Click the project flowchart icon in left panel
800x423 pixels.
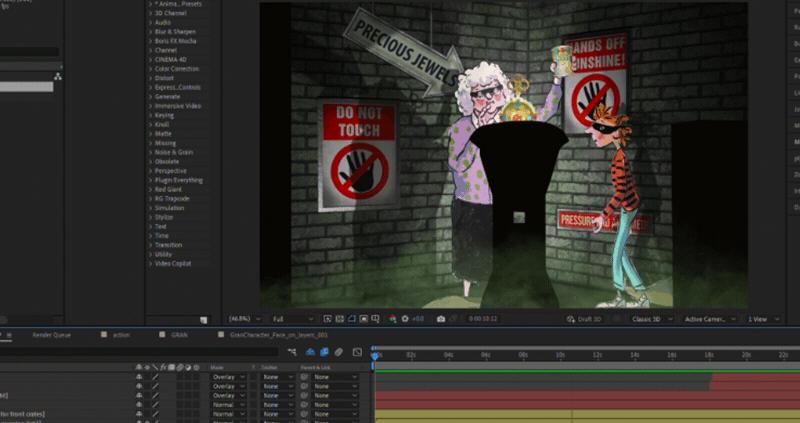[58, 76]
